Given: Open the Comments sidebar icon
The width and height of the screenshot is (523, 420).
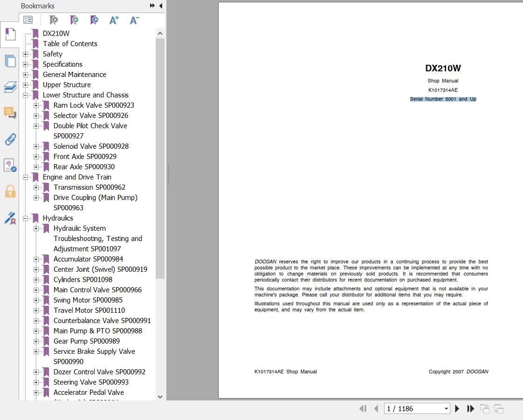Looking at the screenshot, I should click(10, 113).
